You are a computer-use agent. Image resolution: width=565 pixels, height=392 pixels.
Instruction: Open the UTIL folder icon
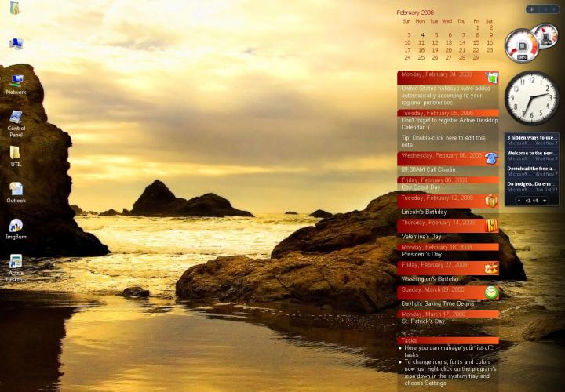point(16,154)
